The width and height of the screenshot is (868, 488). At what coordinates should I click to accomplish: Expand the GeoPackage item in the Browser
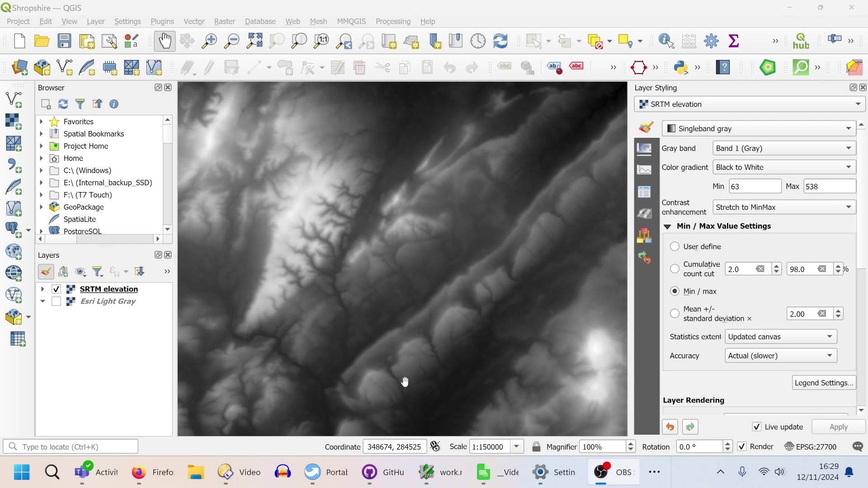tap(41, 207)
